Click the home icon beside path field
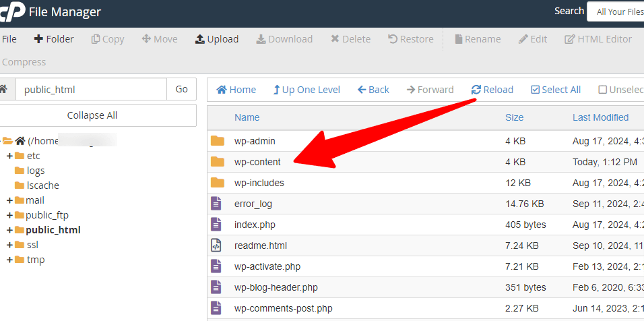The width and height of the screenshot is (644, 321). coord(3,89)
